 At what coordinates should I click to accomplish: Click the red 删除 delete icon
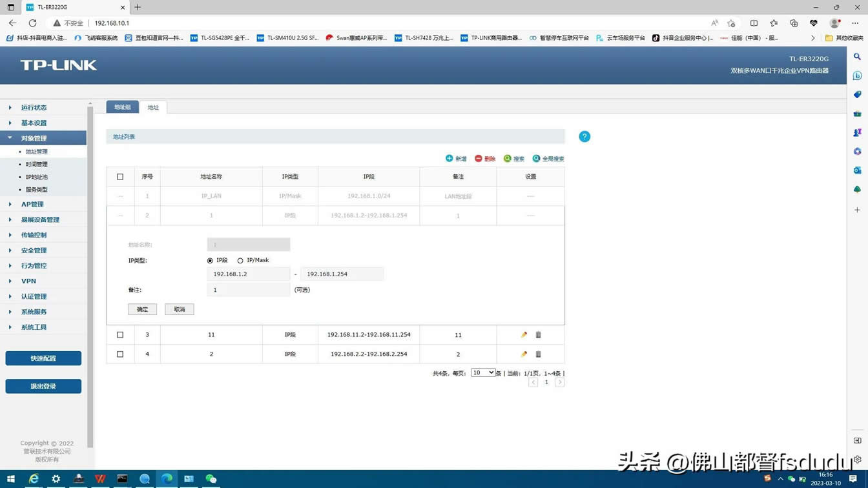tap(479, 159)
